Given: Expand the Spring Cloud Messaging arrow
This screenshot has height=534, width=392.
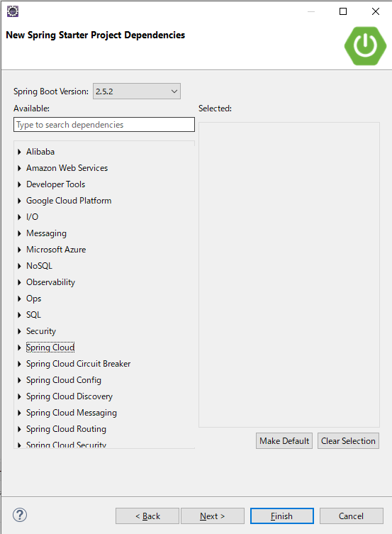Looking at the screenshot, I should (x=19, y=413).
